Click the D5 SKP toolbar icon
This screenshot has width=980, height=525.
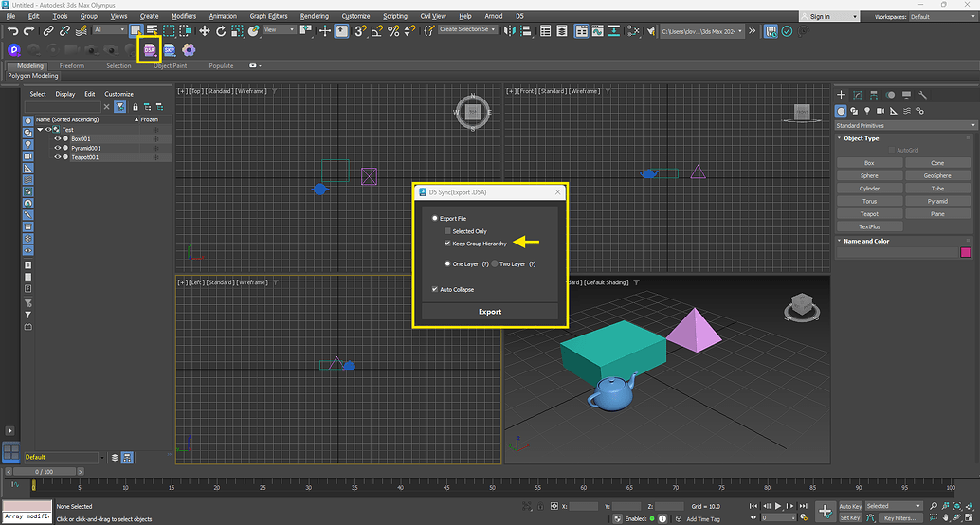169,49
